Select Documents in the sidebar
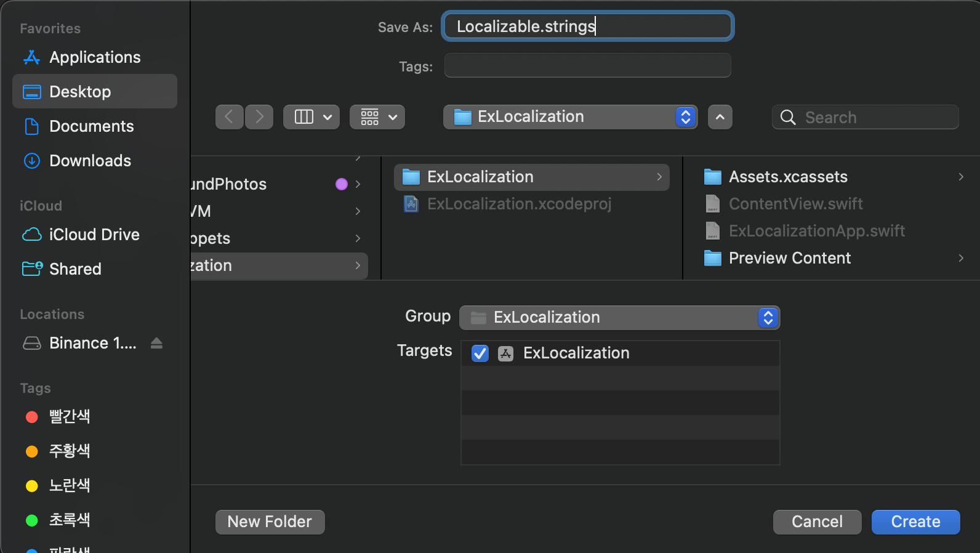This screenshot has height=553, width=980. coord(91,126)
